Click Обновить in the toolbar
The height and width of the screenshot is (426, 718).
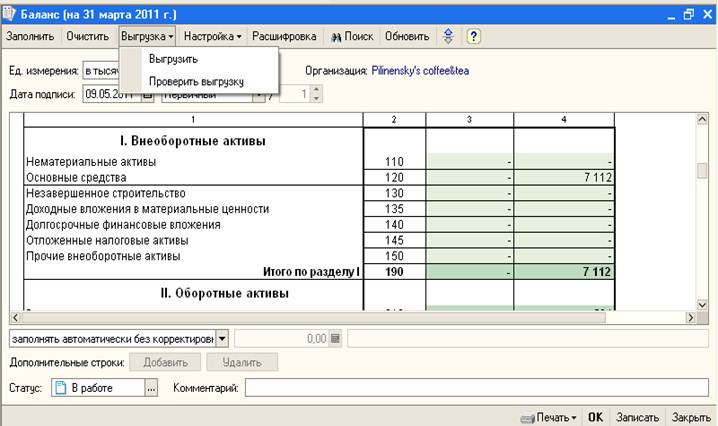click(407, 36)
